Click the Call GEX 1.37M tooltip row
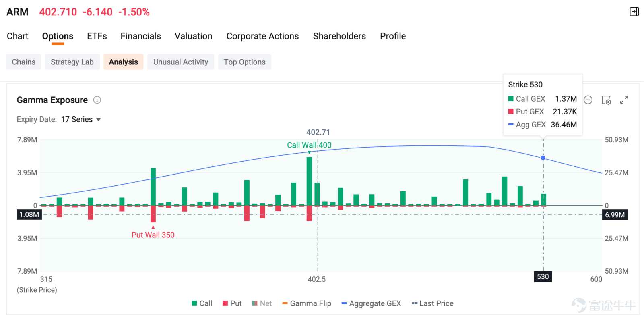This screenshot has width=644, height=320. click(542, 99)
